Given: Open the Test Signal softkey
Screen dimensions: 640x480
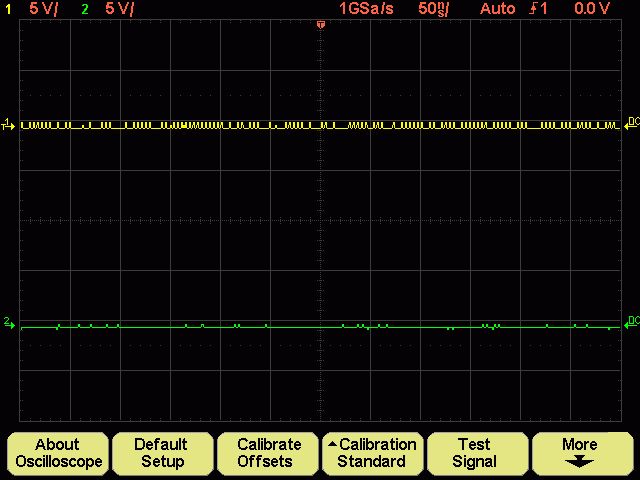Looking at the screenshot, I should click(x=477, y=453).
